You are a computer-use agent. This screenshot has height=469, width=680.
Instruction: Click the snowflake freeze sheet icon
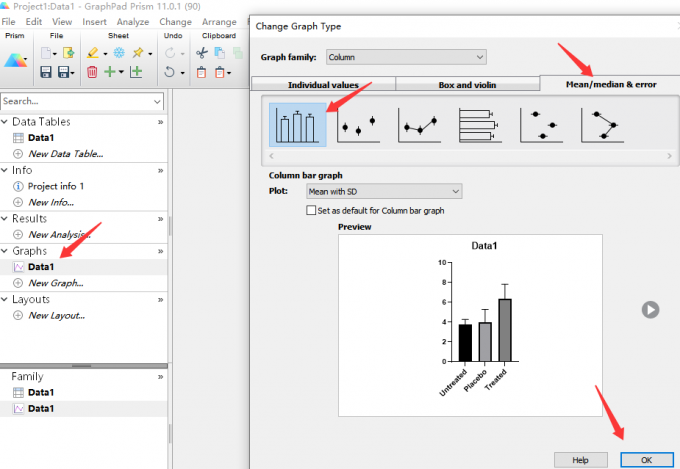pyautogui.click(x=119, y=53)
